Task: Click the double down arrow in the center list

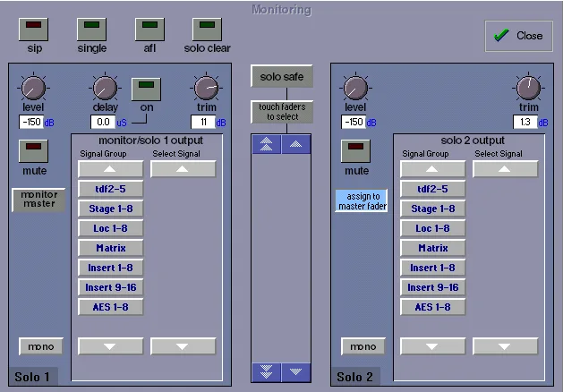Action: 267,372
